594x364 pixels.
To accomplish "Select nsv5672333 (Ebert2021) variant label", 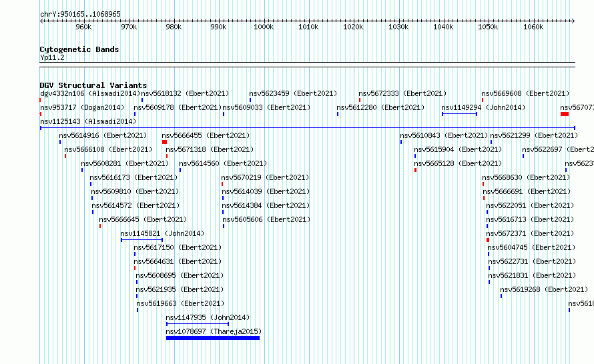I will (x=402, y=93).
